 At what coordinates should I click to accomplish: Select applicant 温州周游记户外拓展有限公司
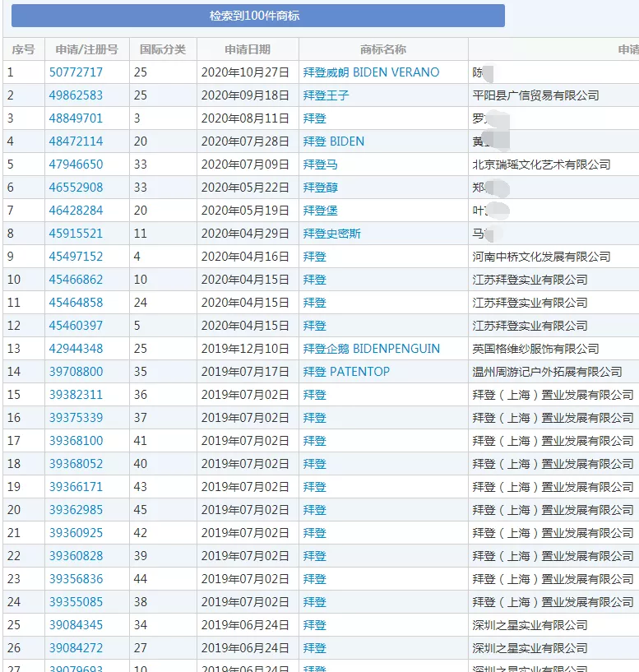[x=547, y=372]
